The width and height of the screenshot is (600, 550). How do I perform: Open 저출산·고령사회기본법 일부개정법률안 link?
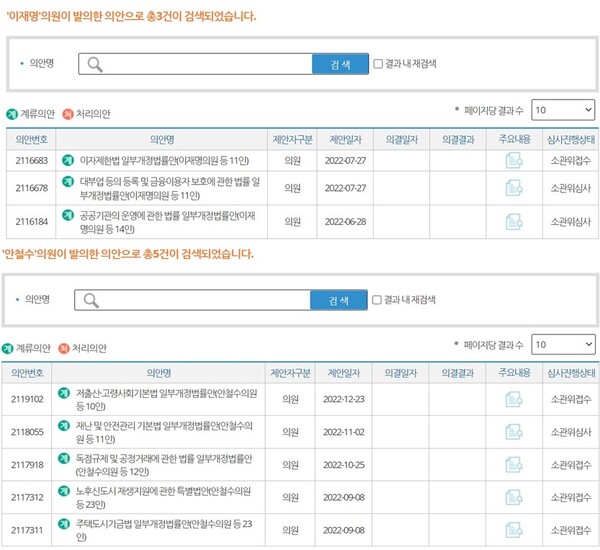coord(166,400)
